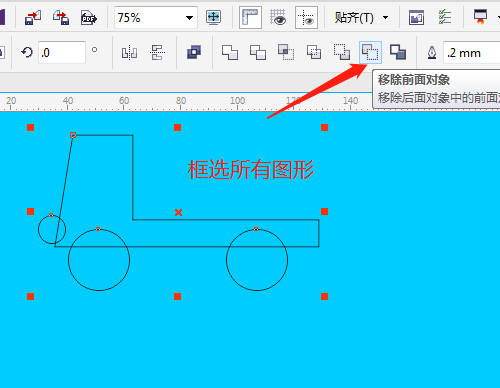Click the Intersect shaping icon
Viewport: 500px width, 388px height.
[286, 52]
